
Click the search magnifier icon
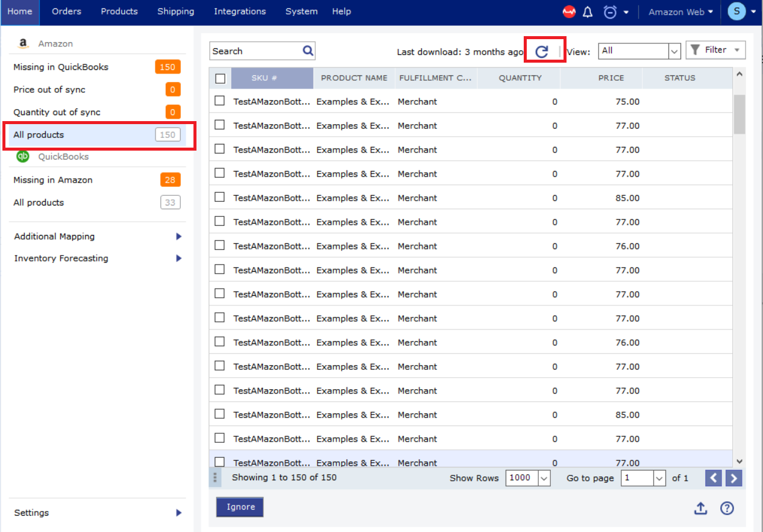[307, 51]
